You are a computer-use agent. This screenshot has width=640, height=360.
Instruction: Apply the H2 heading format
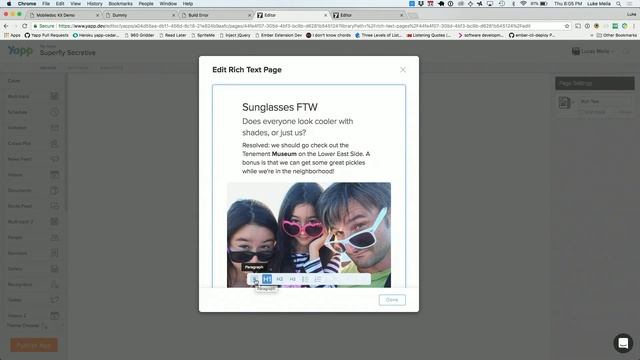(x=280, y=279)
